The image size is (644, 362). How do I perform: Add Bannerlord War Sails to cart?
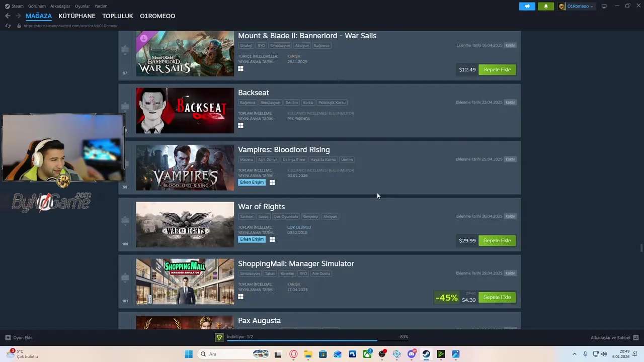497,69
